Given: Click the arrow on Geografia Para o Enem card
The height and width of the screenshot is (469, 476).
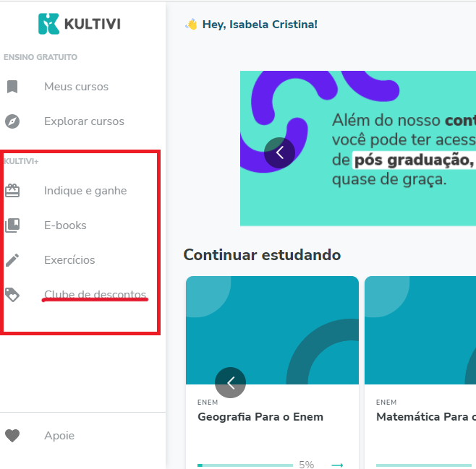Looking at the screenshot, I should 337,465.
